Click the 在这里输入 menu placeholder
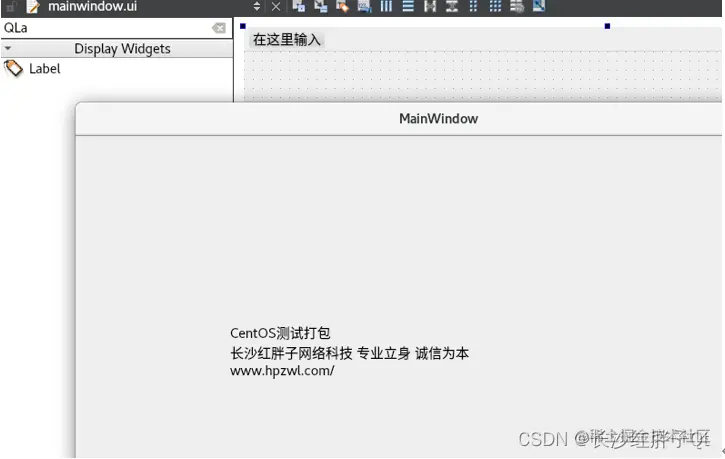The height and width of the screenshot is (459, 725). point(287,40)
